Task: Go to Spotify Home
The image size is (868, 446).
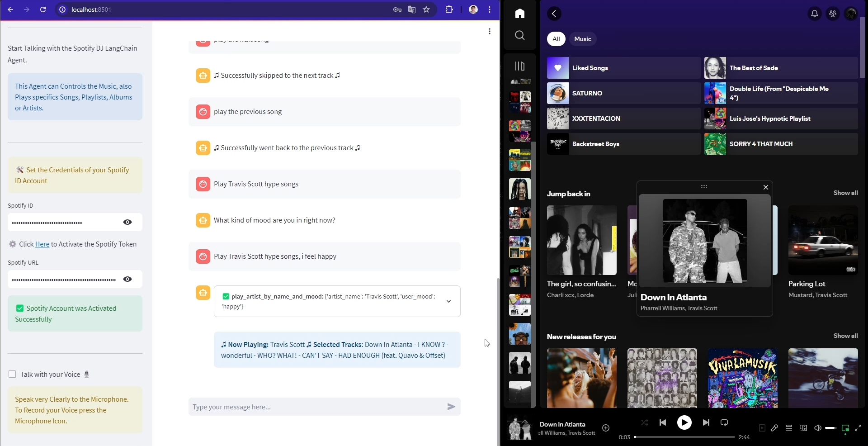Action: click(x=520, y=14)
